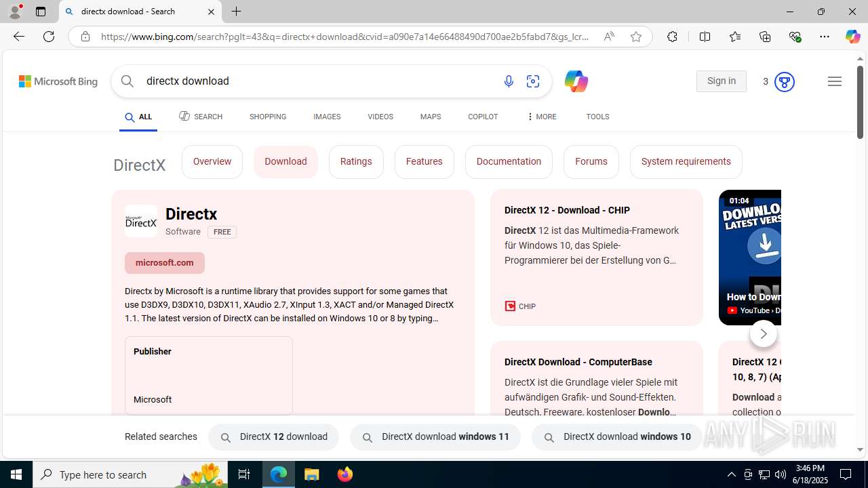Open Browser essentials icon
This screenshot has height=488, width=868.
[795, 37]
